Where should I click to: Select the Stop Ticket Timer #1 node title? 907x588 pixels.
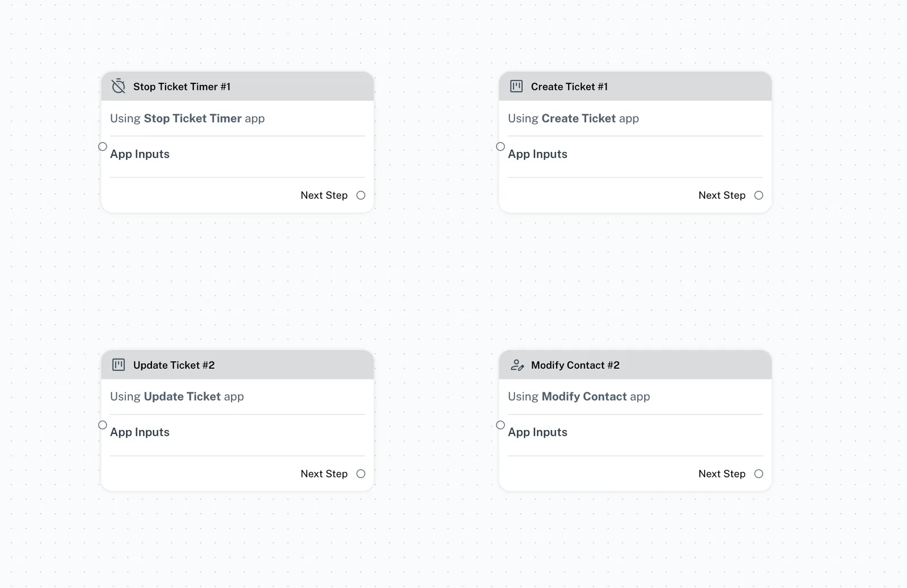[x=181, y=87]
